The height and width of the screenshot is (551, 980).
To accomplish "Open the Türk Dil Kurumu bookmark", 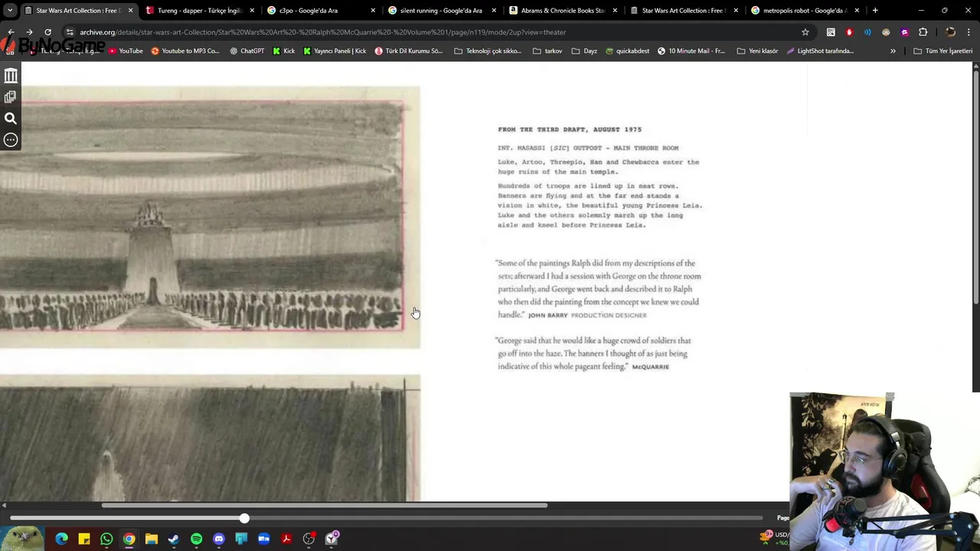I will click(x=409, y=51).
